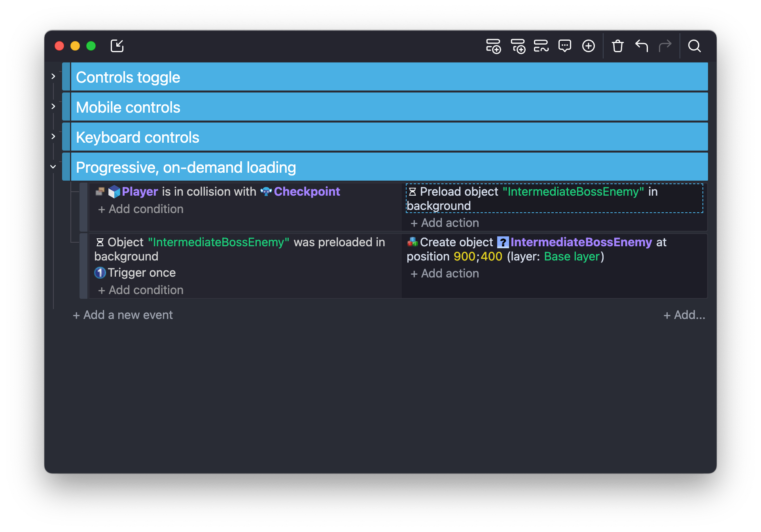Select the Mobile controls group header
The width and height of the screenshot is (761, 532).
coord(389,107)
